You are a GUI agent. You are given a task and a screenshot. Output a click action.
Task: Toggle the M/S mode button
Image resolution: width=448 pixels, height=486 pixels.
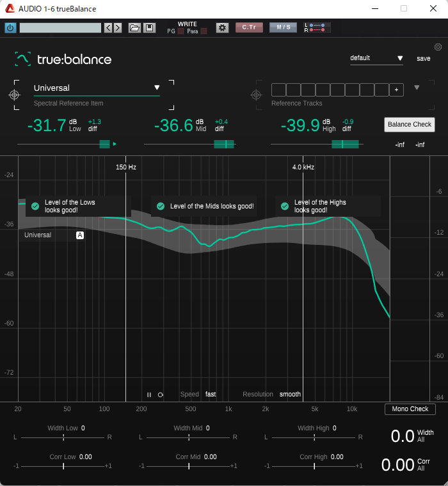(x=283, y=27)
